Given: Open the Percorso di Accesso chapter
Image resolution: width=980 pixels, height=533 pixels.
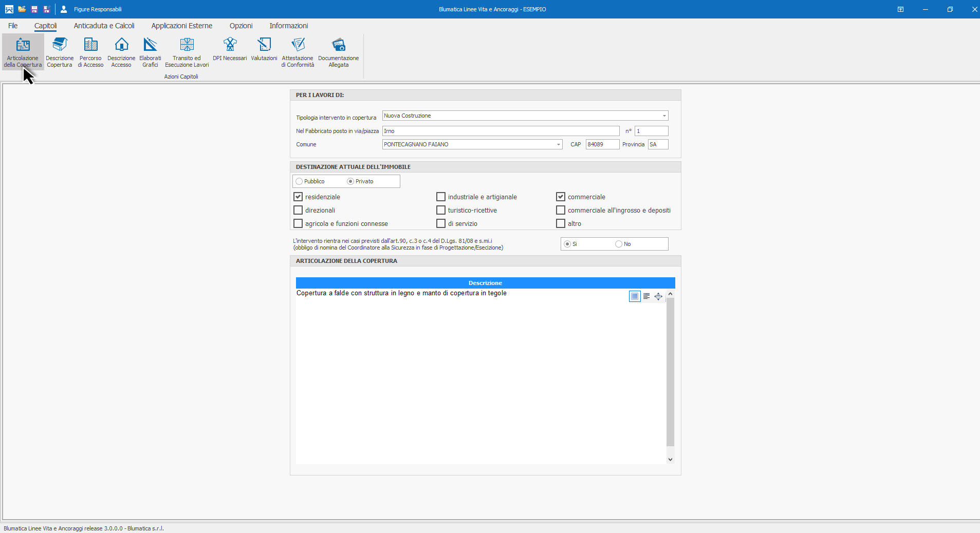Looking at the screenshot, I should tap(90, 52).
